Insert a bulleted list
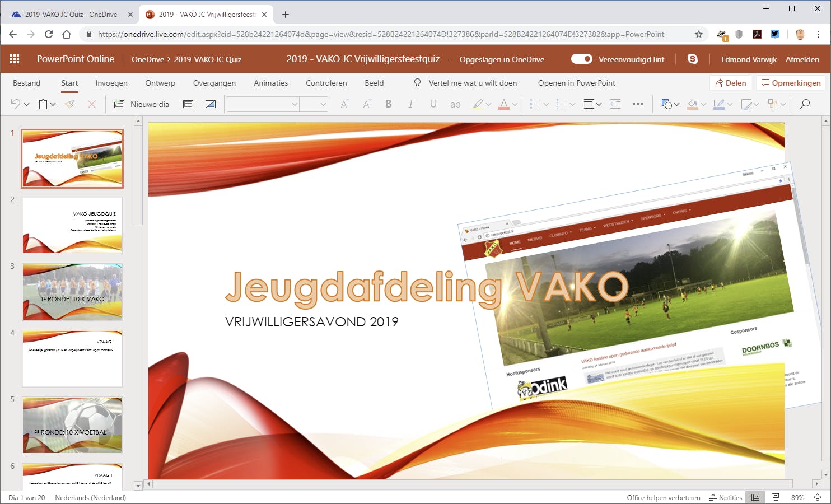 535,104
